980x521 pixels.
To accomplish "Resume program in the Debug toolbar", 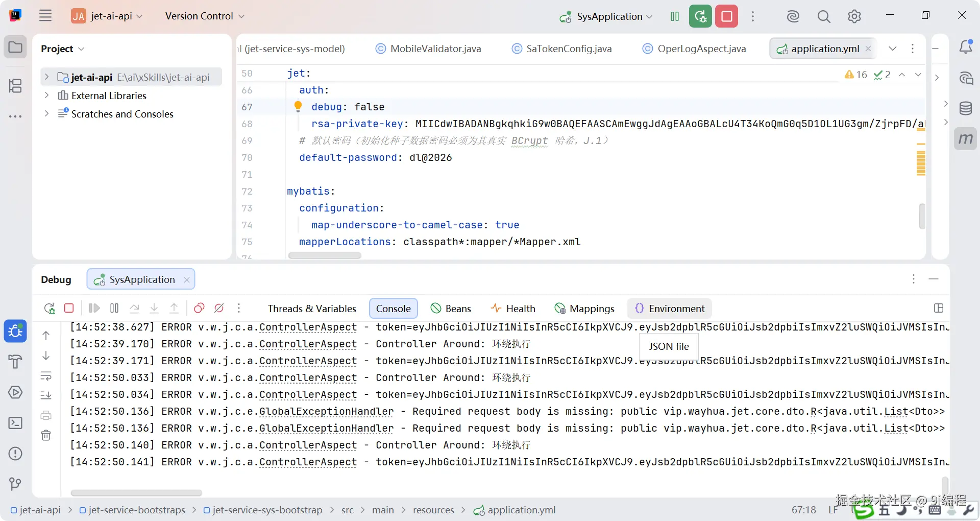I will click(x=94, y=308).
